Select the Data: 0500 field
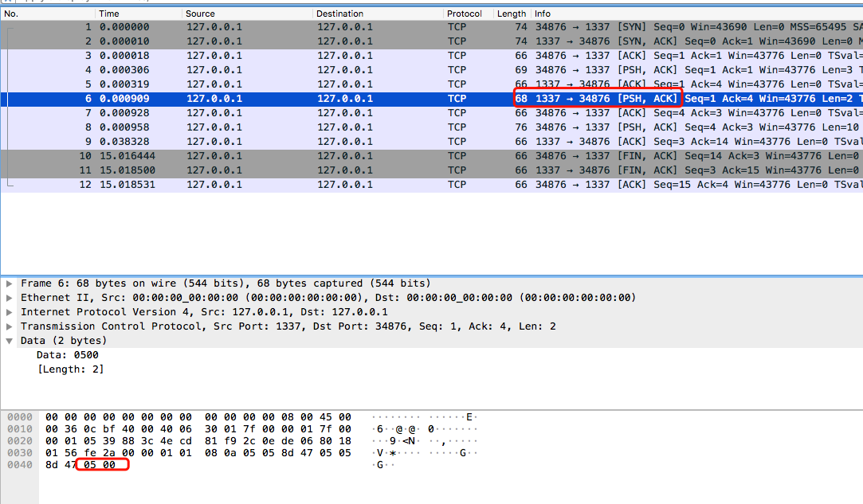Viewport: 863px width, 504px height. (68, 355)
